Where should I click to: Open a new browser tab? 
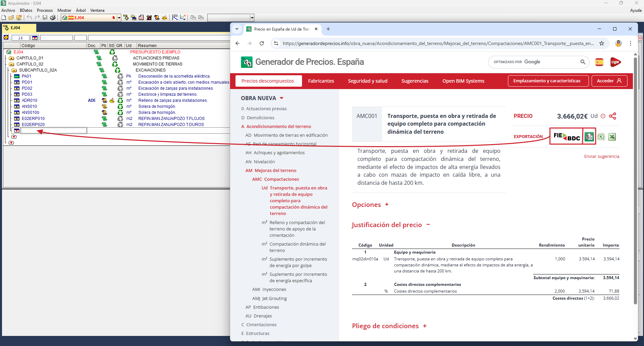tap(328, 29)
